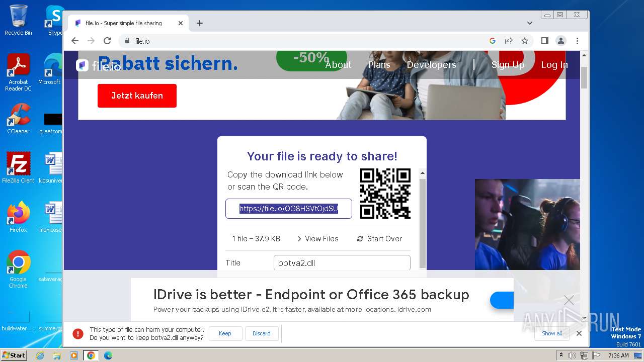The image size is (644, 362).
Task: Click the address bar URL file.io
Action: (x=142, y=41)
